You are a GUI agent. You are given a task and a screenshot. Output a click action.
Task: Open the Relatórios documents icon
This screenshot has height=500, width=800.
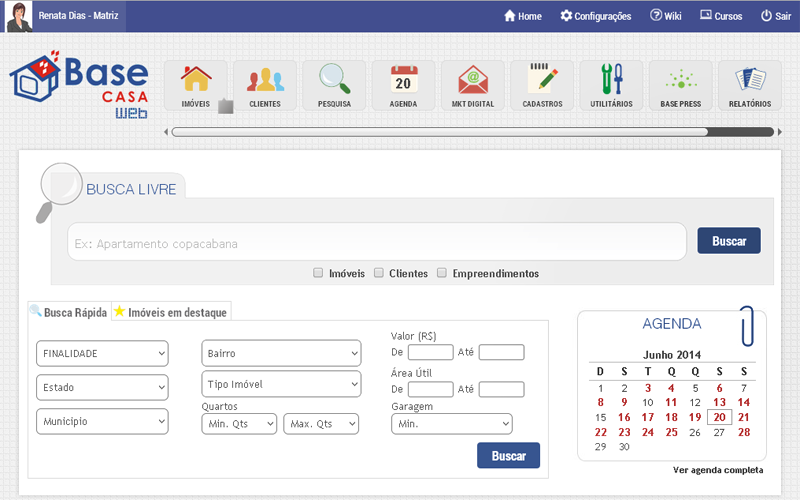(749, 80)
